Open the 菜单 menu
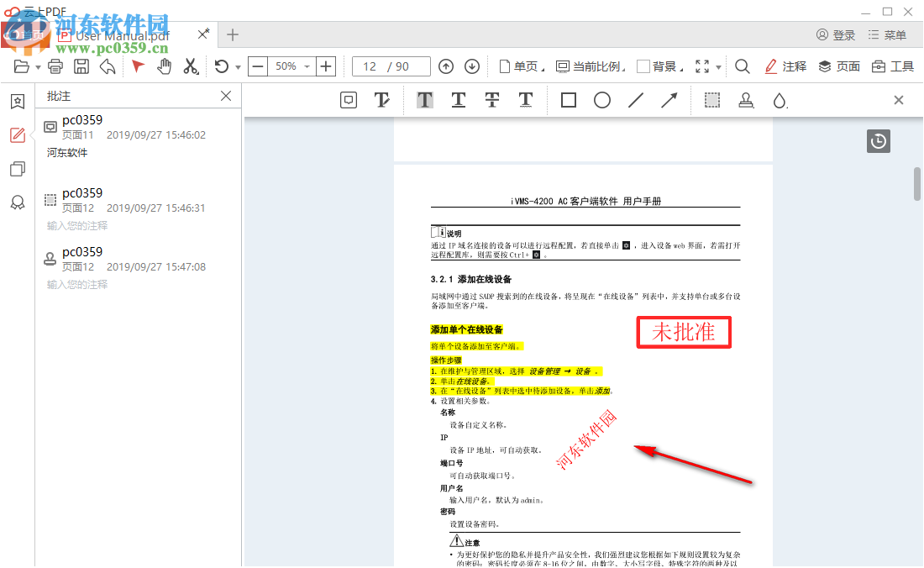 click(888, 34)
